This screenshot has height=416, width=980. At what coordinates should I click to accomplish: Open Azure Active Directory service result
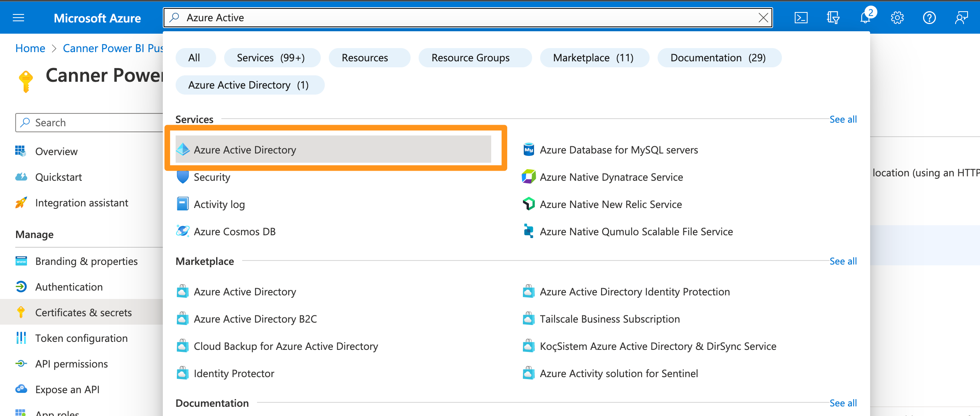[333, 149]
